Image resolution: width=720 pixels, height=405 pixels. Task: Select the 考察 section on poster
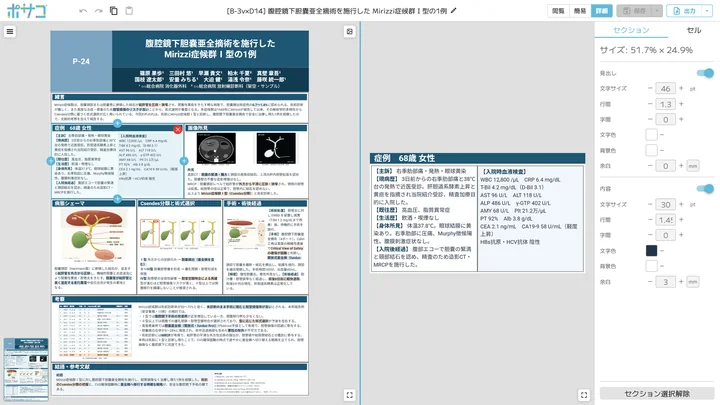point(180,329)
